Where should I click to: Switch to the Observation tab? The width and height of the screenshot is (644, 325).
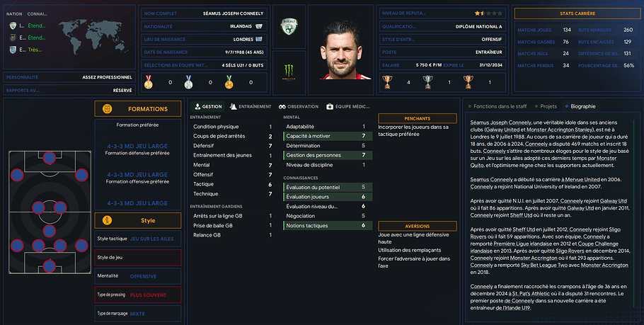point(298,106)
